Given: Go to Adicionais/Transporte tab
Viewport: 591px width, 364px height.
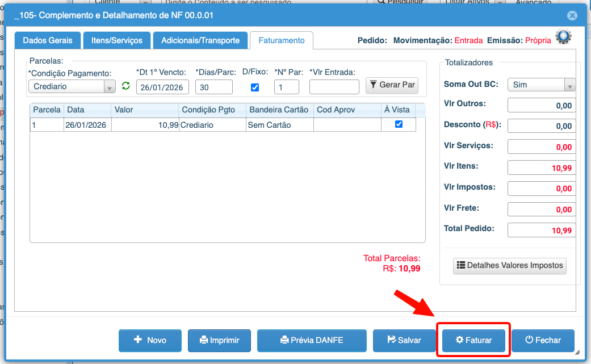Looking at the screenshot, I should pos(200,41).
